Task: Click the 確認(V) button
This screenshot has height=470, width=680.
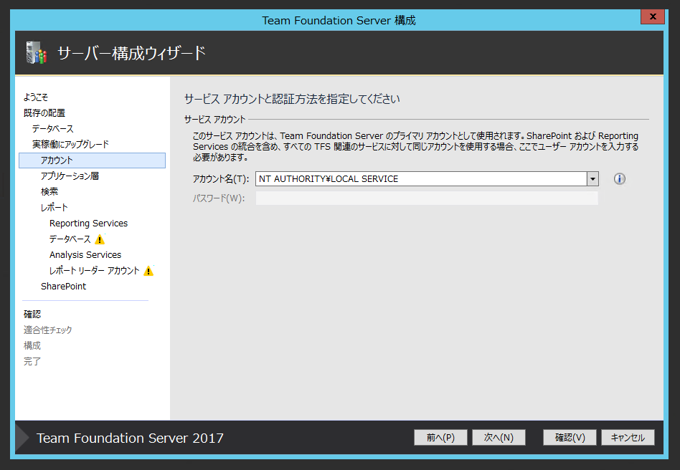Action: [x=569, y=437]
